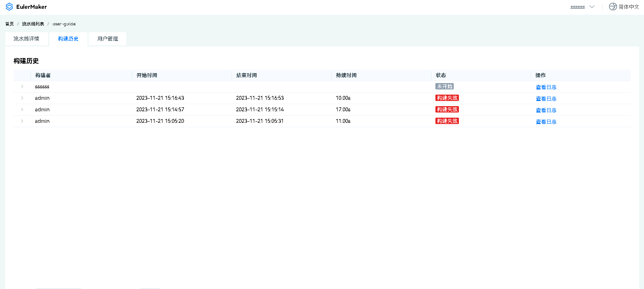Click the EulerMaker logo icon
This screenshot has width=644, height=289.
(x=9, y=7)
